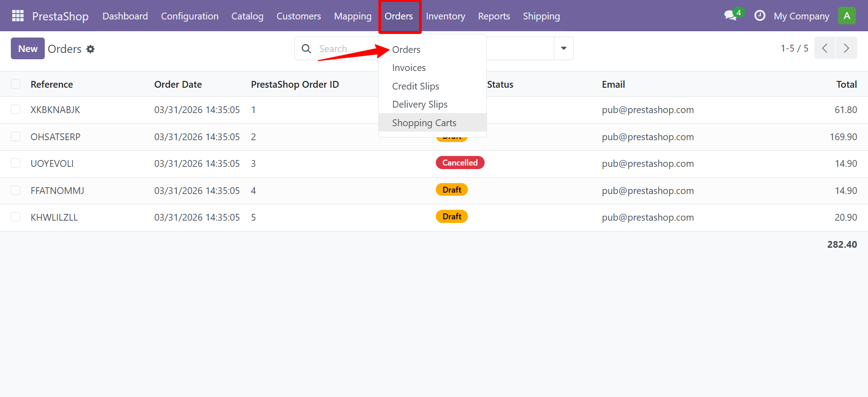Click the search magnifier icon

coord(307,49)
